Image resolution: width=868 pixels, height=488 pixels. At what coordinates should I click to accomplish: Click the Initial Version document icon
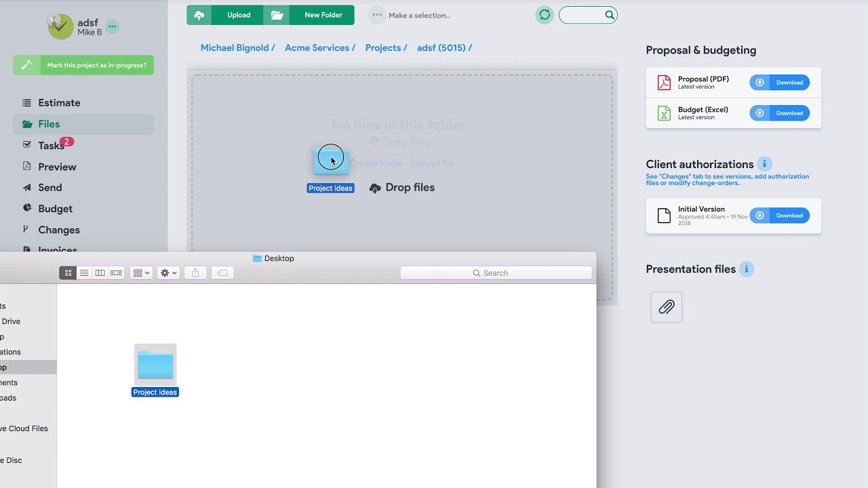664,216
